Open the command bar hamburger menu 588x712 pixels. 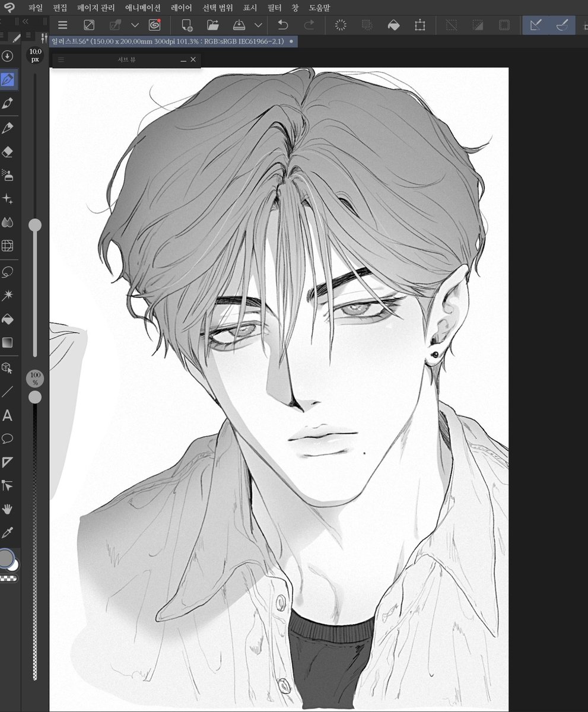click(62, 25)
